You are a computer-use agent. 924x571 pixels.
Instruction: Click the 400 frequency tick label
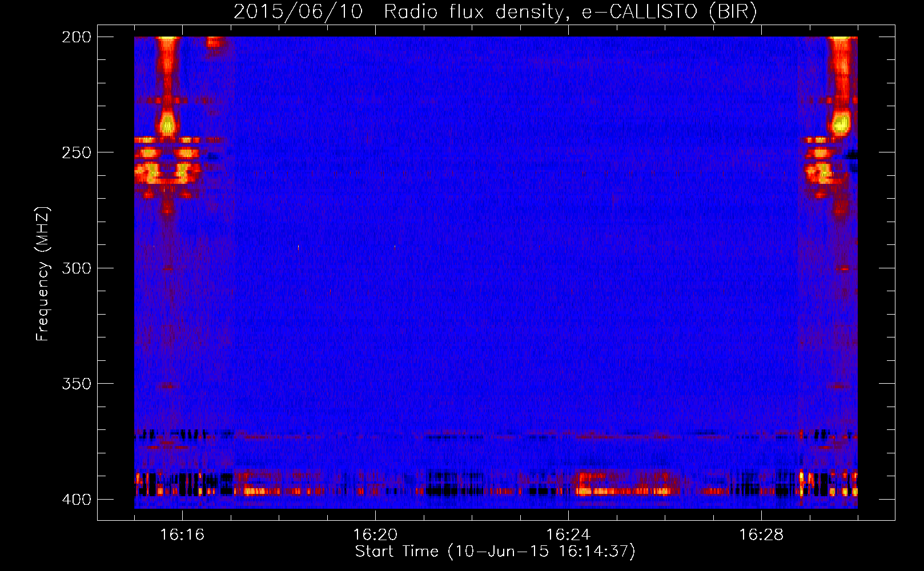[77, 499]
